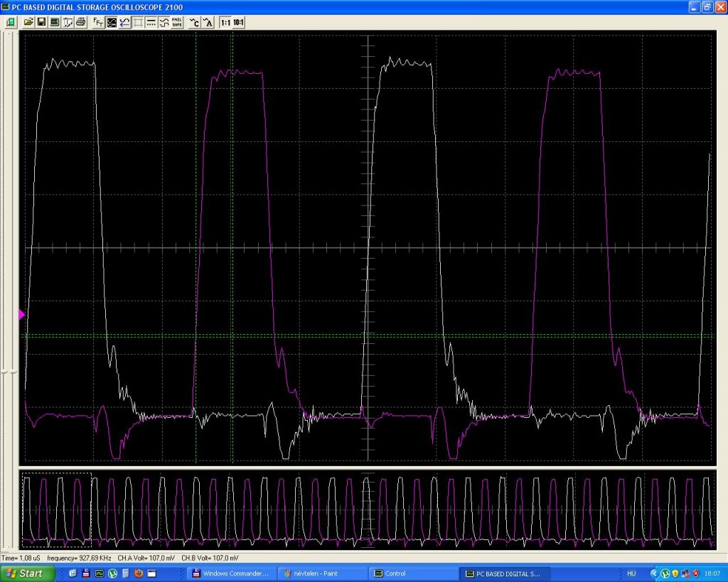Toggle the Fail Safe mode
The image size is (728, 582).
[x=177, y=22]
